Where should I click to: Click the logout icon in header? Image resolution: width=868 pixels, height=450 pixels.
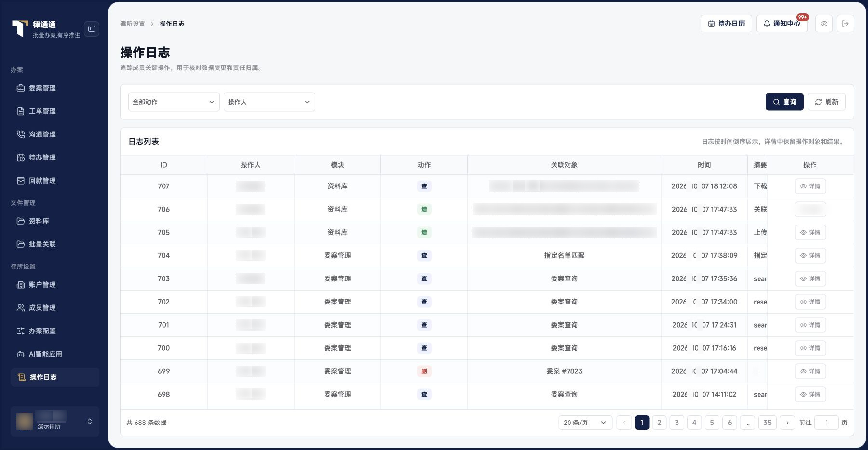pos(845,24)
